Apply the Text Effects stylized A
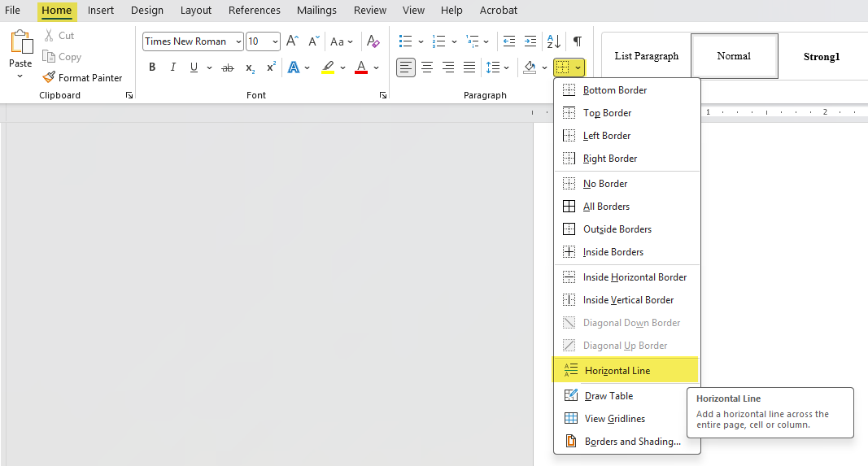 point(294,68)
